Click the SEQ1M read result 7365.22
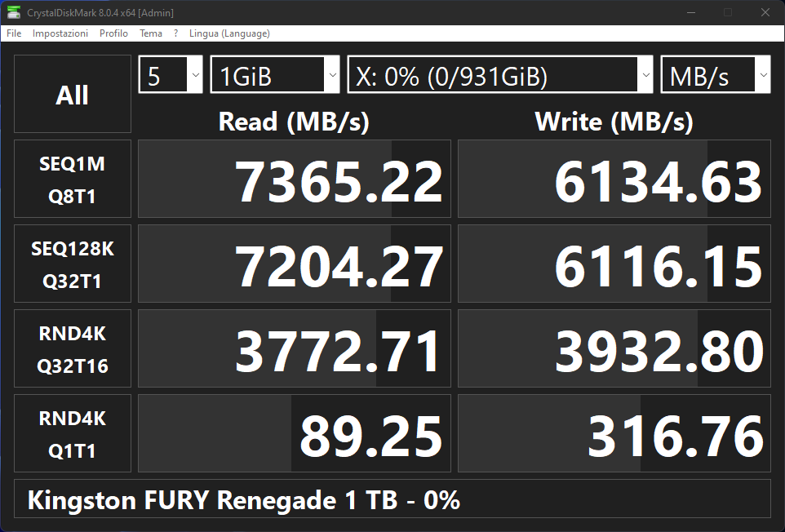Viewport: 785px width, 532px height. coord(295,179)
